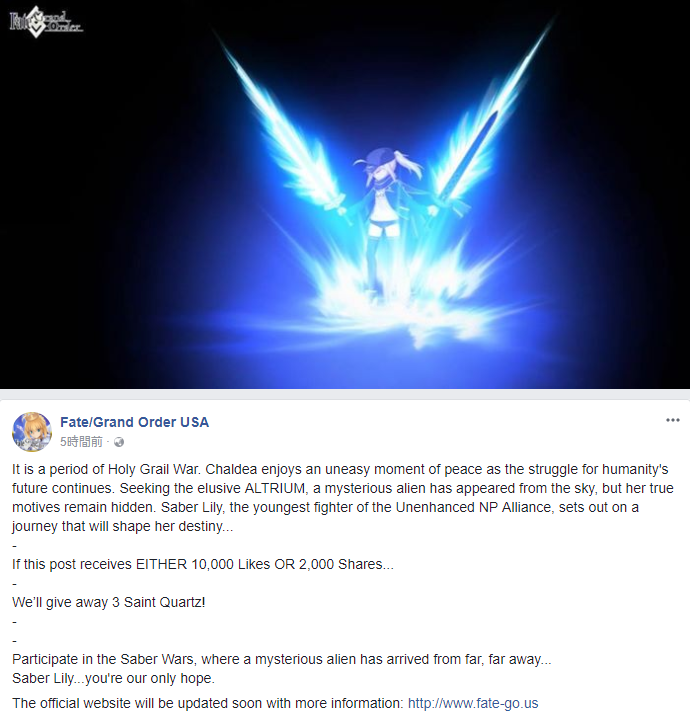Open the three-dots post options menu

click(x=672, y=420)
